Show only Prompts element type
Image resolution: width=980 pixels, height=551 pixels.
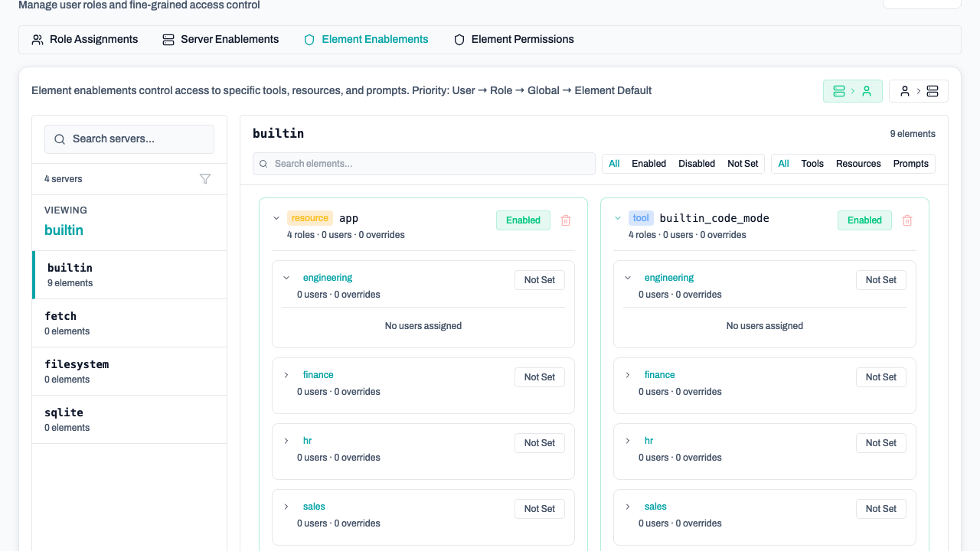[x=910, y=164]
